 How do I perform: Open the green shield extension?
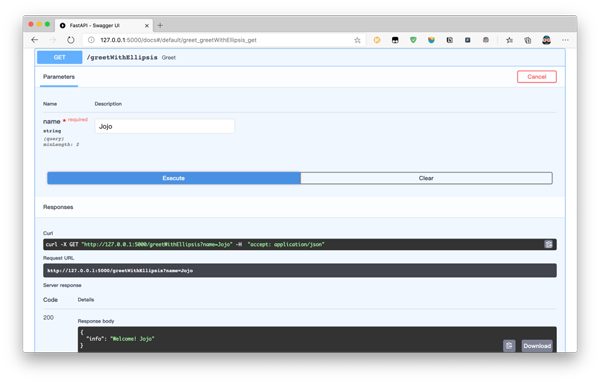(413, 40)
